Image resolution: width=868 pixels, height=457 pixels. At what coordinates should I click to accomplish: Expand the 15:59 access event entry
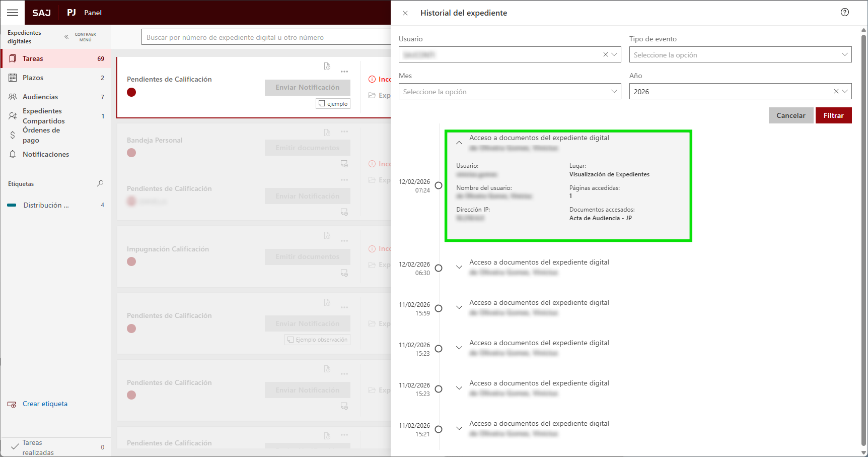tap(459, 307)
